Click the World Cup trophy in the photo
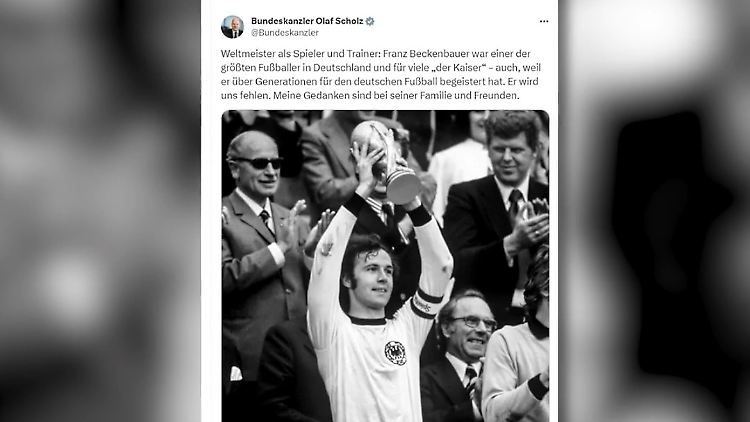This screenshot has width=750, height=422. [386, 162]
